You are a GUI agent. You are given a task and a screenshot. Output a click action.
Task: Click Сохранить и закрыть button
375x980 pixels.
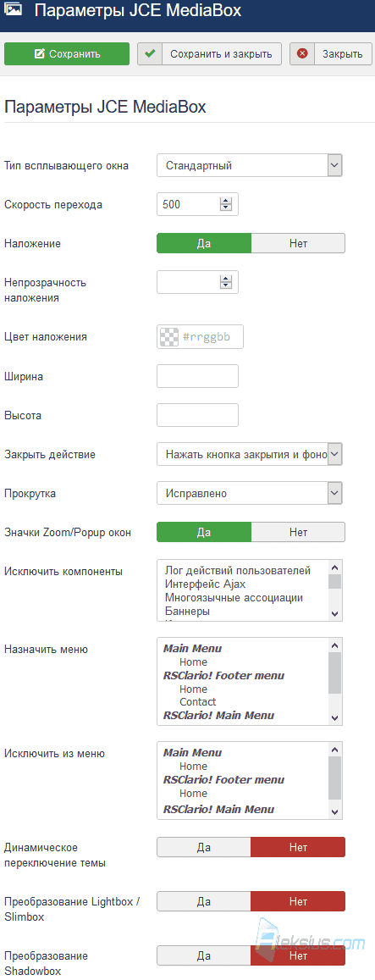click(209, 53)
